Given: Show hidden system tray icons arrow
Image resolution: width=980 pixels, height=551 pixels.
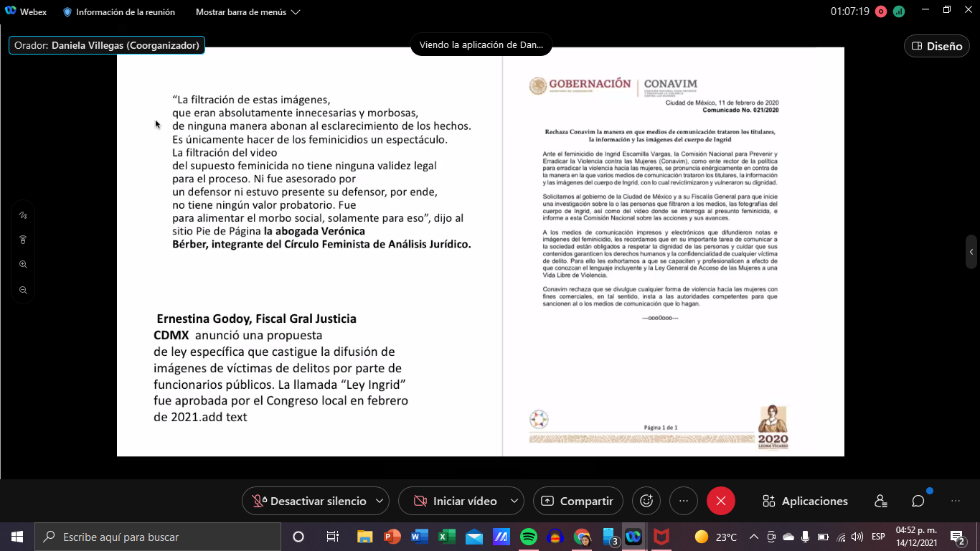Looking at the screenshot, I should (x=753, y=537).
